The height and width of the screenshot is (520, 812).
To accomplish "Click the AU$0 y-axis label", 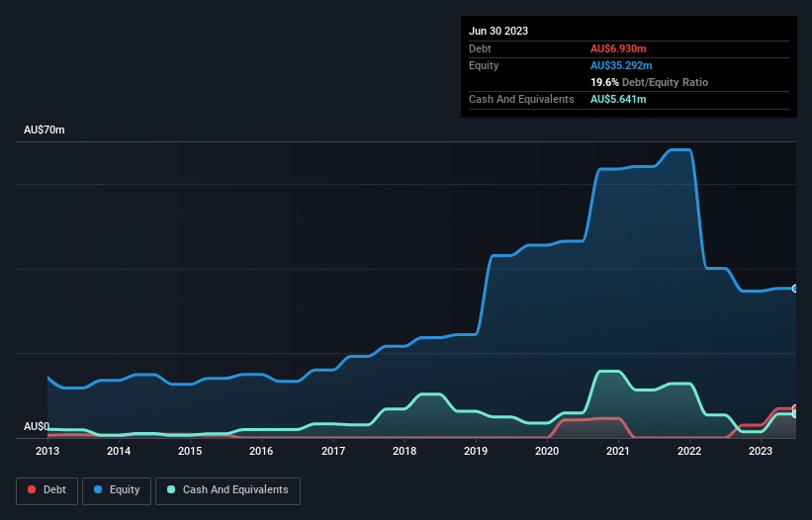I will [37, 426].
